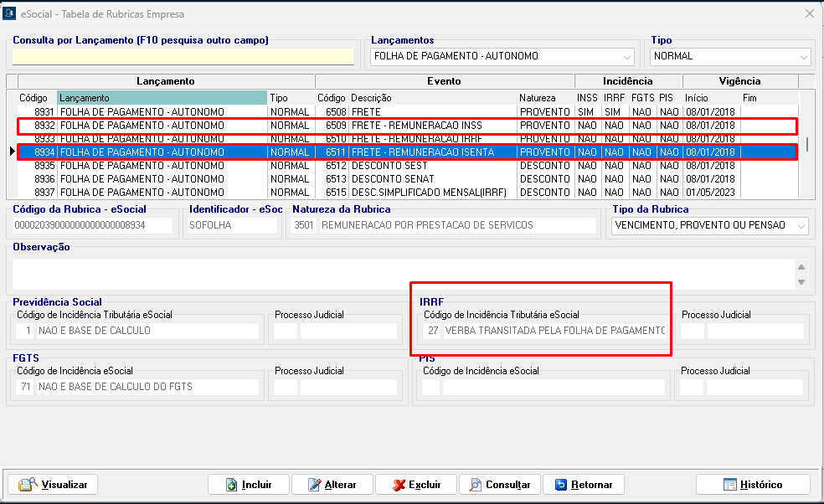Click the eSocial app icon in title bar

pyautogui.click(x=10, y=13)
